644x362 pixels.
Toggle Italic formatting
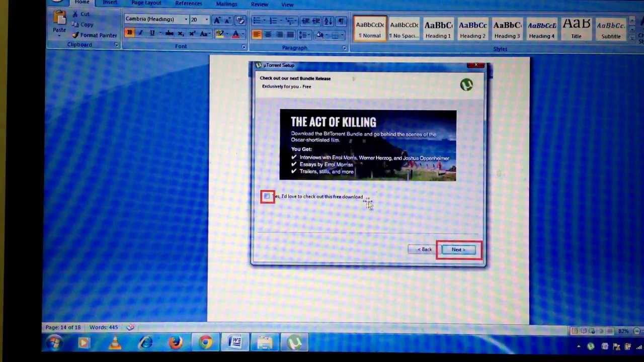[140, 33]
